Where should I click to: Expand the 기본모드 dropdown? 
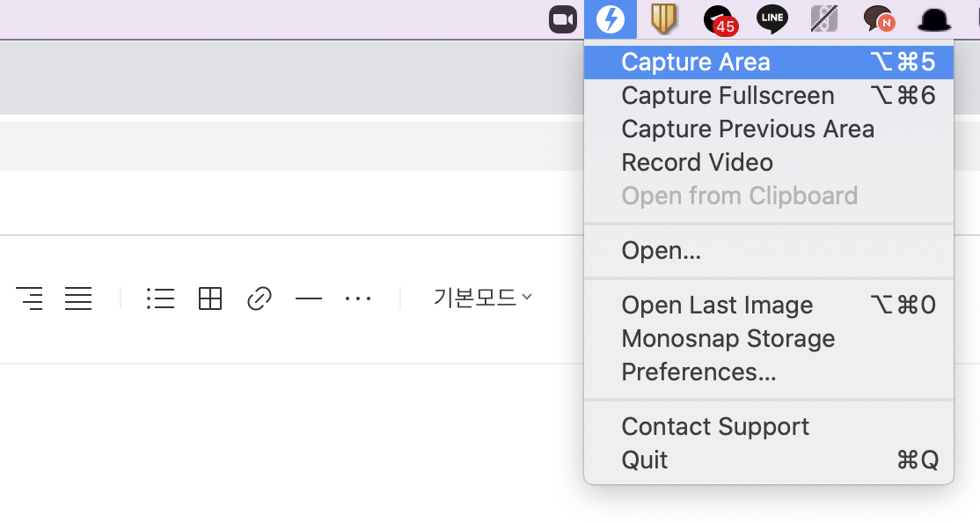coord(482,298)
